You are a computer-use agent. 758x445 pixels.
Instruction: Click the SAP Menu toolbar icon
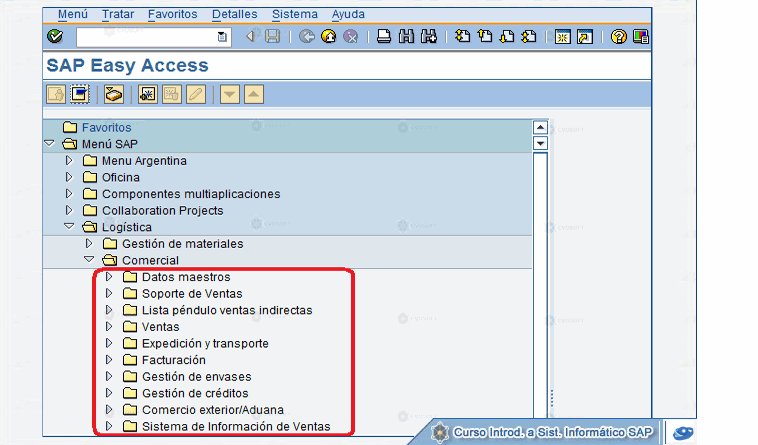click(80, 94)
